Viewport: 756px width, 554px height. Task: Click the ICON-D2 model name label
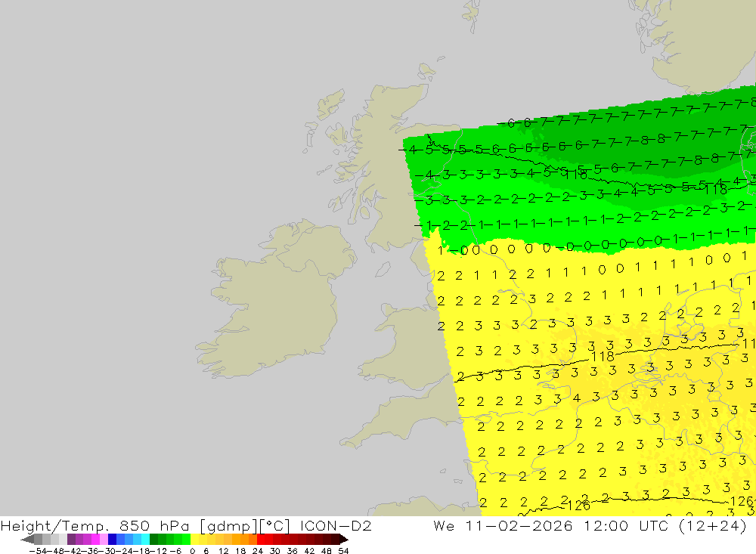pos(336,525)
